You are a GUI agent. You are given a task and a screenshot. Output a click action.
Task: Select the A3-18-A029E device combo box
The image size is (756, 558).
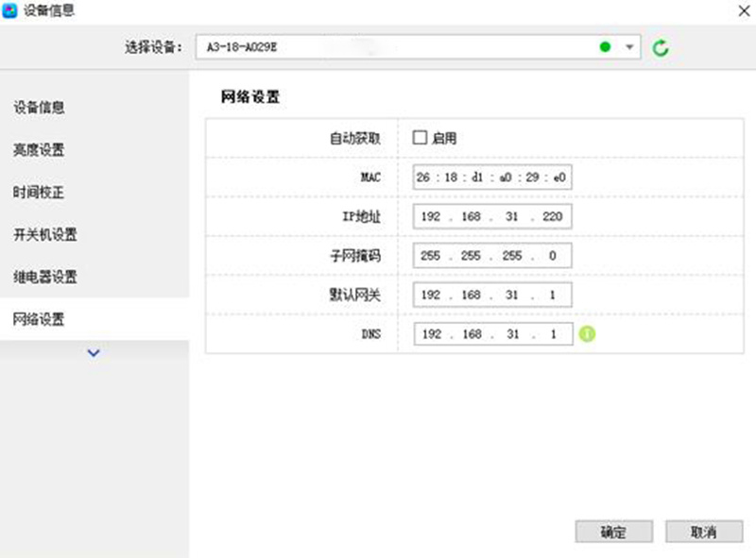tap(397, 47)
